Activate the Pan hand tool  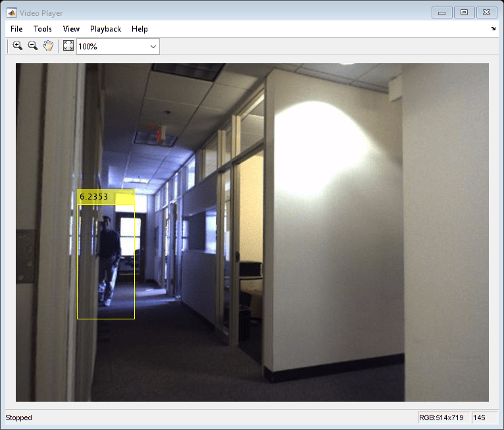point(48,45)
